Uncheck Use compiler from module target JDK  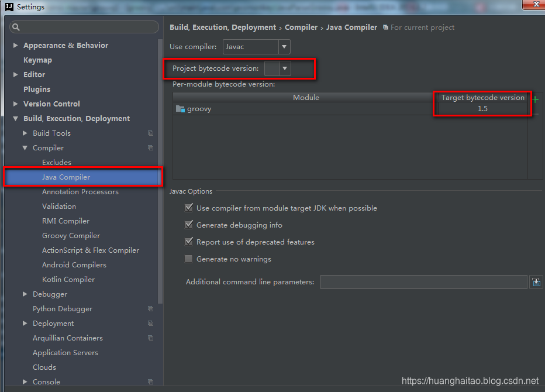tap(189, 208)
